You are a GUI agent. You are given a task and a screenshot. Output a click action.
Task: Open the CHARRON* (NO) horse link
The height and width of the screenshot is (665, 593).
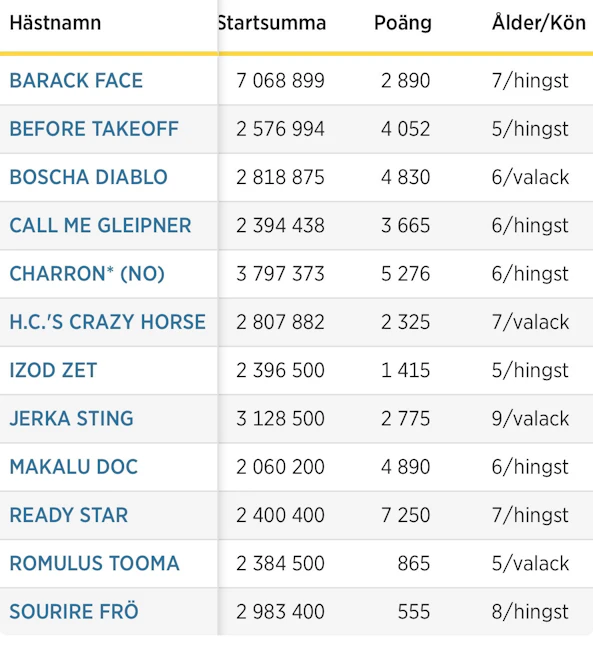coord(87,274)
